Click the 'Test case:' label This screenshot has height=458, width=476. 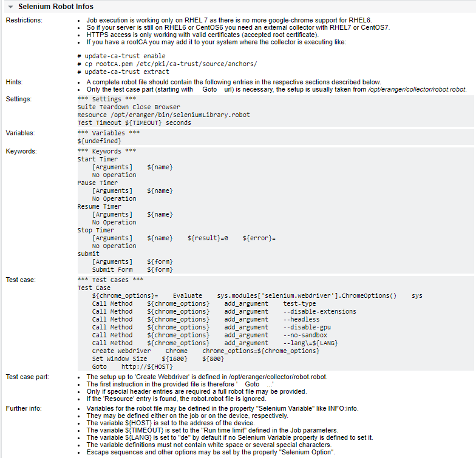tap(21, 280)
